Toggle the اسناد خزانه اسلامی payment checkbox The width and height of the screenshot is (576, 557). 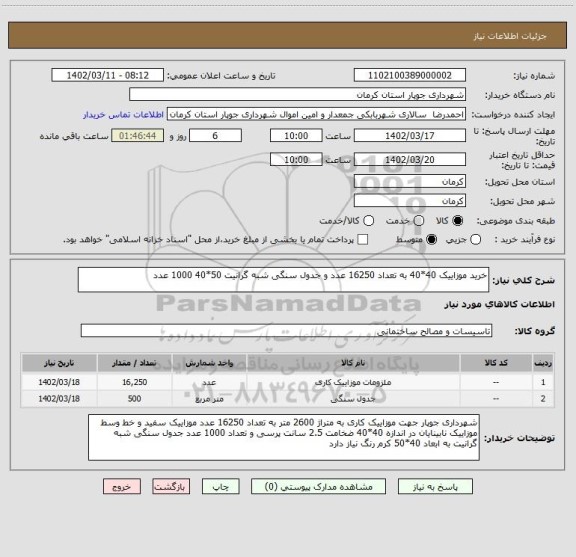coord(363,240)
